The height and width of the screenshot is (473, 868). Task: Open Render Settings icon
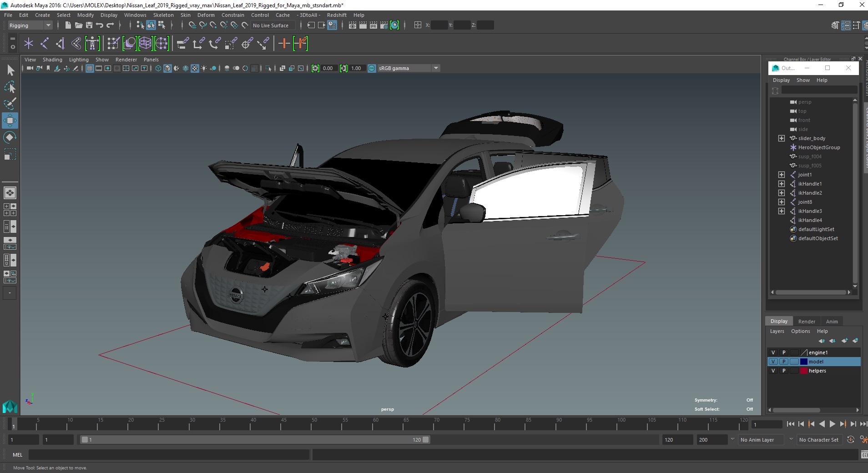[x=384, y=25]
